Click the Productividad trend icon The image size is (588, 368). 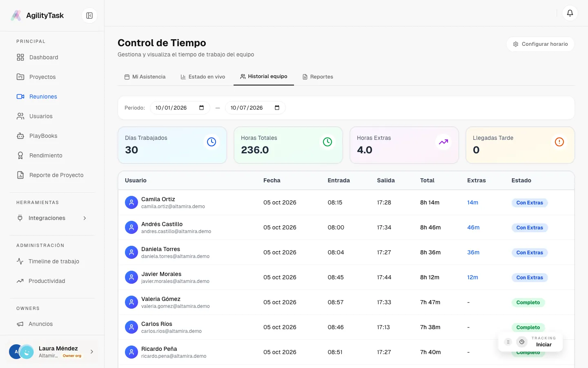pyautogui.click(x=20, y=281)
